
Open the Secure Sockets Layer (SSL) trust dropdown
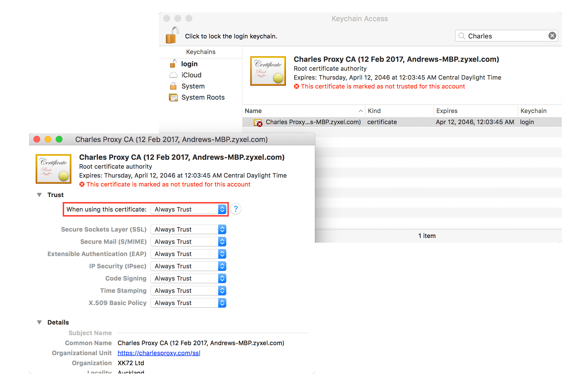point(188,229)
